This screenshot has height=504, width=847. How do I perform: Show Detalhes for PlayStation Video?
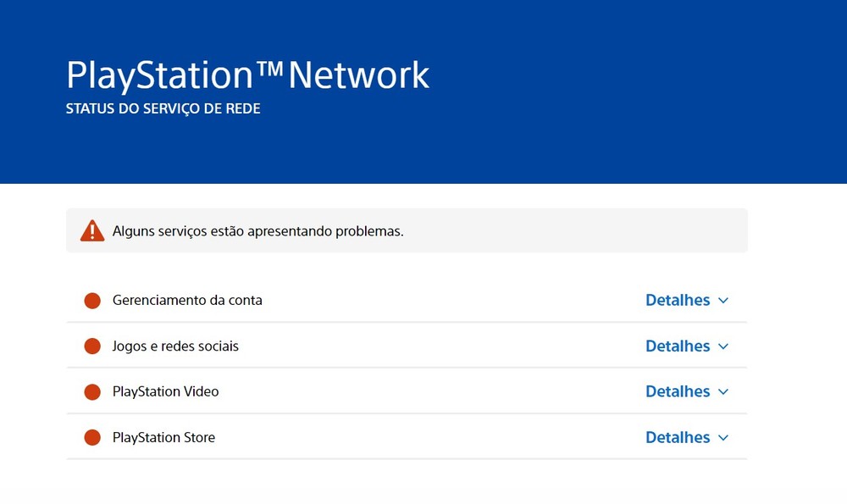(x=677, y=391)
